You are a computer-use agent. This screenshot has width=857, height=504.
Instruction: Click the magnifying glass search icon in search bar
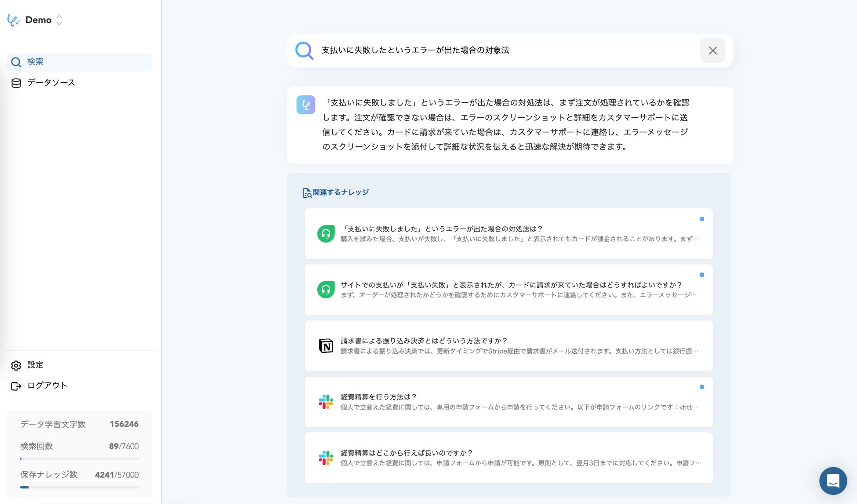coord(304,51)
